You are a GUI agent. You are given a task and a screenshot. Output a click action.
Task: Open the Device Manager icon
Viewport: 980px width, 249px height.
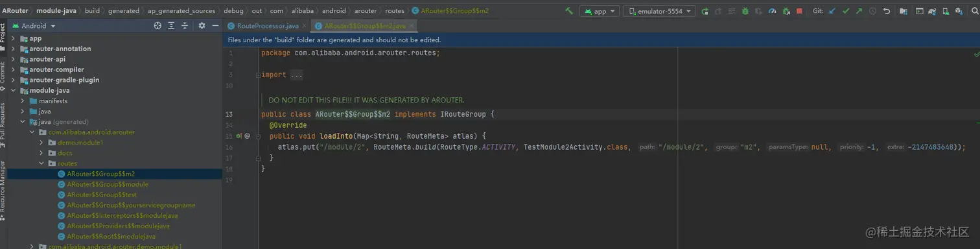point(946,11)
